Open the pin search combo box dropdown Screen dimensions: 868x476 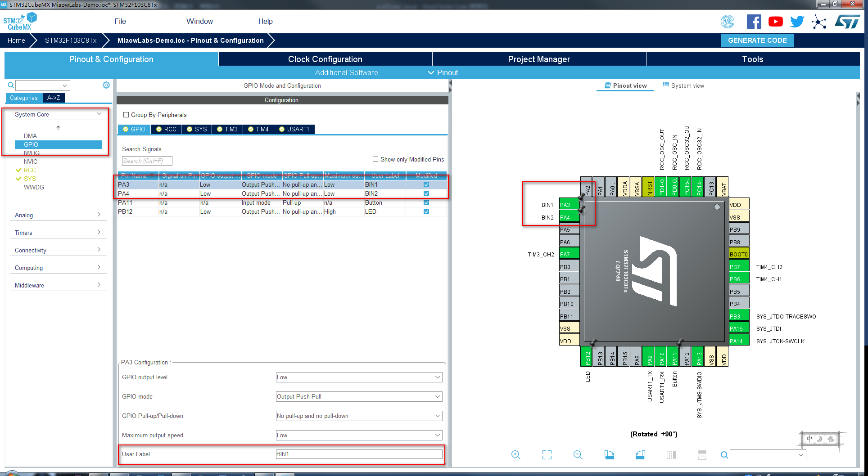(801, 455)
